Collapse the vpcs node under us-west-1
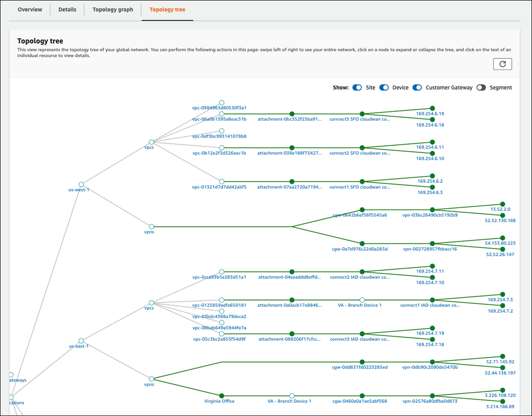 tap(151, 142)
